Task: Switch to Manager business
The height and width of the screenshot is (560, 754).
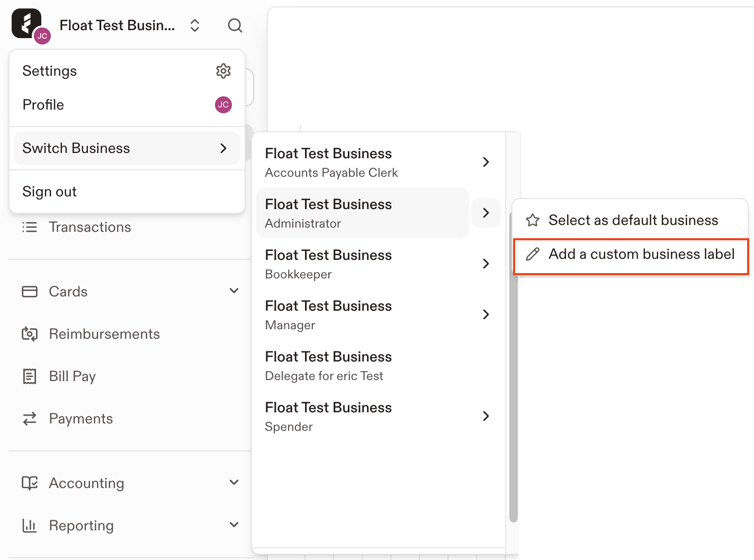Action: 363,314
